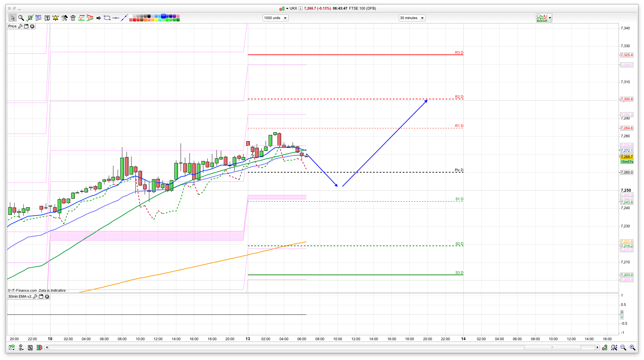Open the 1000 units dropdown
This screenshot has width=644, height=360.
pyautogui.click(x=276, y=18)
